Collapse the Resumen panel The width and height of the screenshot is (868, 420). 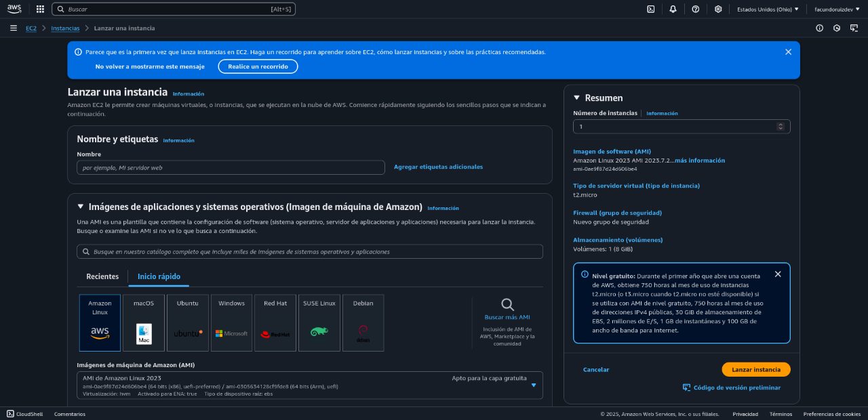(577, 98)
